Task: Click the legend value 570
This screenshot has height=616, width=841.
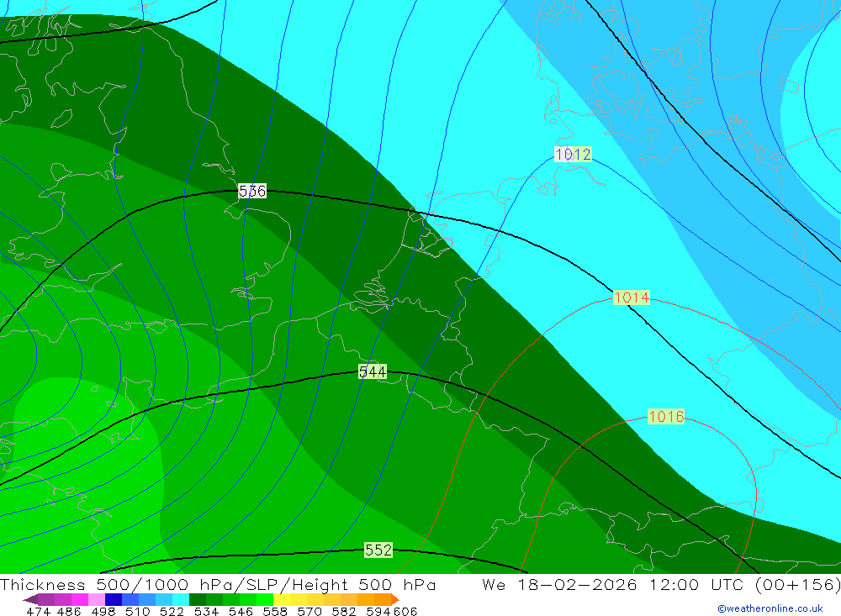Action: [x=309, y=612]
